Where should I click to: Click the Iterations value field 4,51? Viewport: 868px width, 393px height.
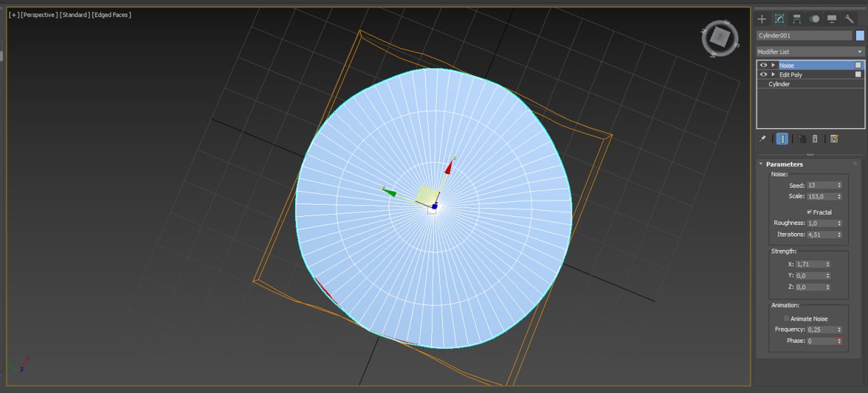point(821,234)
